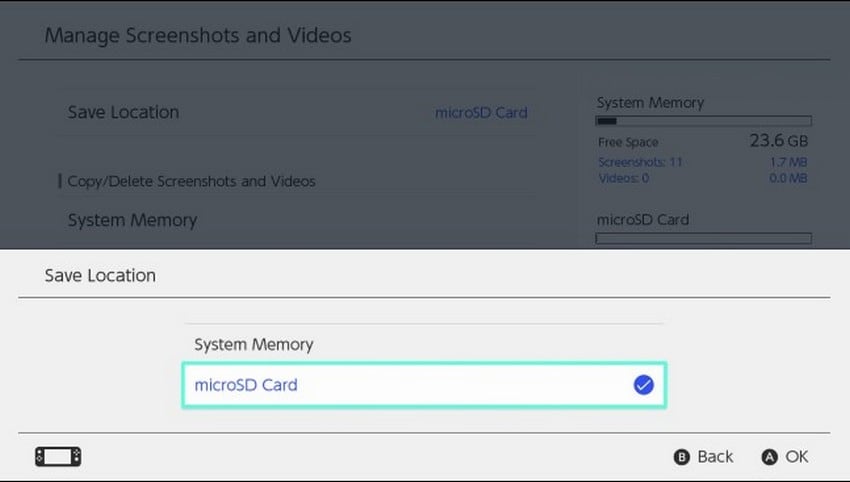Viewport: 850px width, 482px height.
Task: Click the Screenshots: 11 link
Action: click(640, 162)
